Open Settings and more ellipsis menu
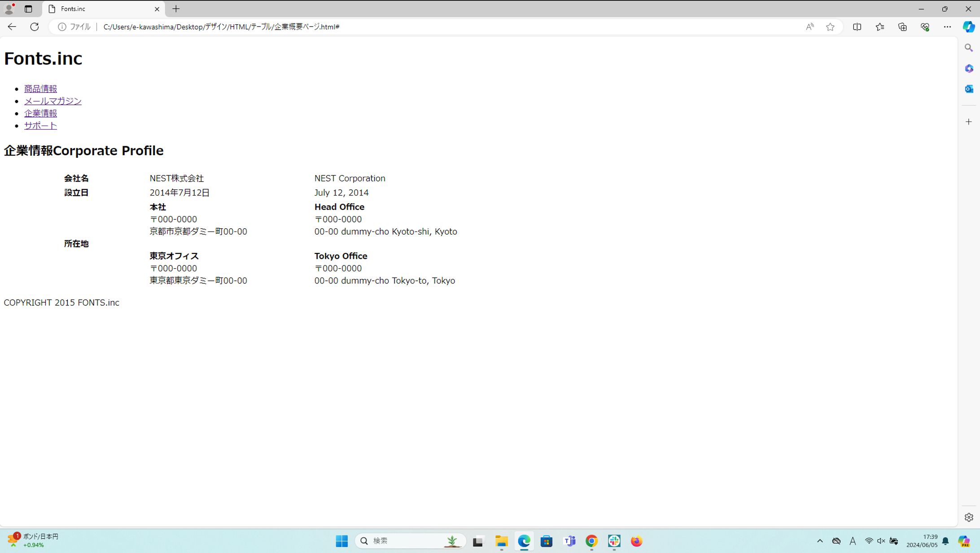The height and width of the screenshot is (553, 980). tap(947, 27)
